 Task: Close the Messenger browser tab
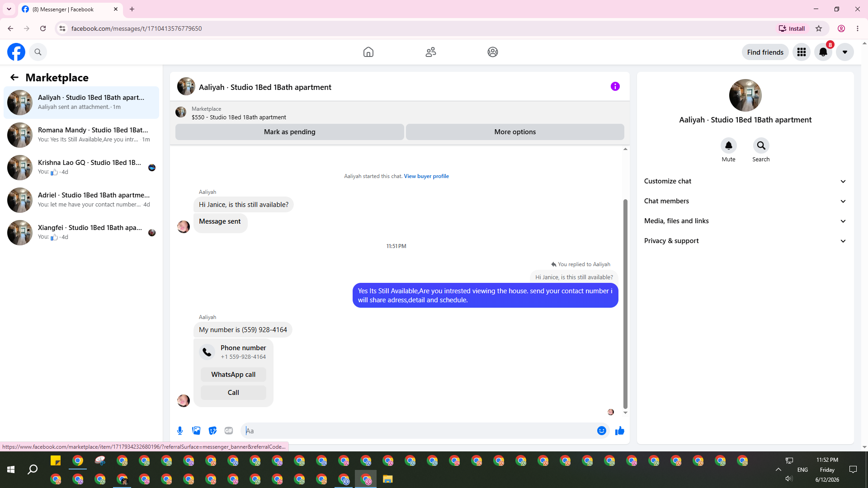(116, 9)
